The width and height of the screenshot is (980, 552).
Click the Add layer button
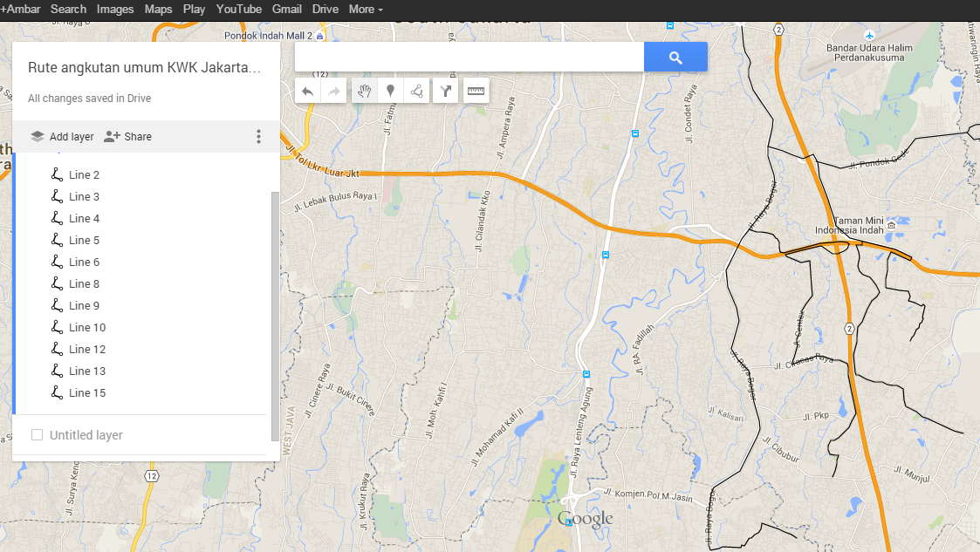tap(62, 137)
